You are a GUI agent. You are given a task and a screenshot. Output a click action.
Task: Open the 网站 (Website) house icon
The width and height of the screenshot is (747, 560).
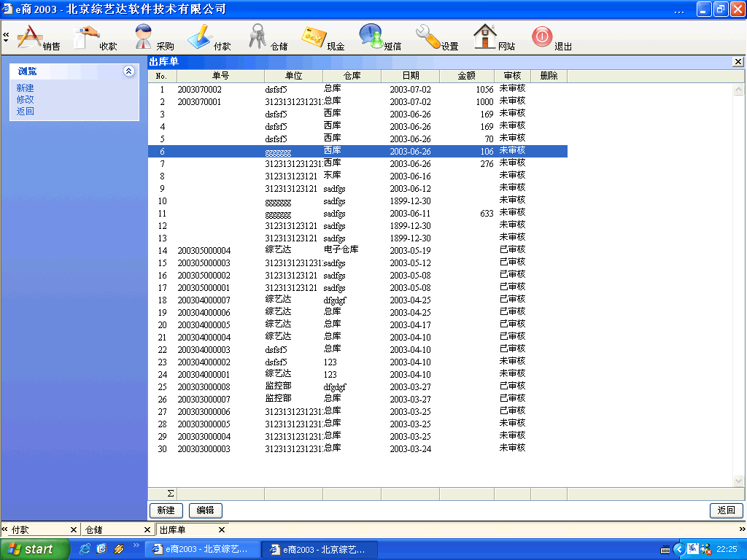pyautogui.click(x=486, y=37)
